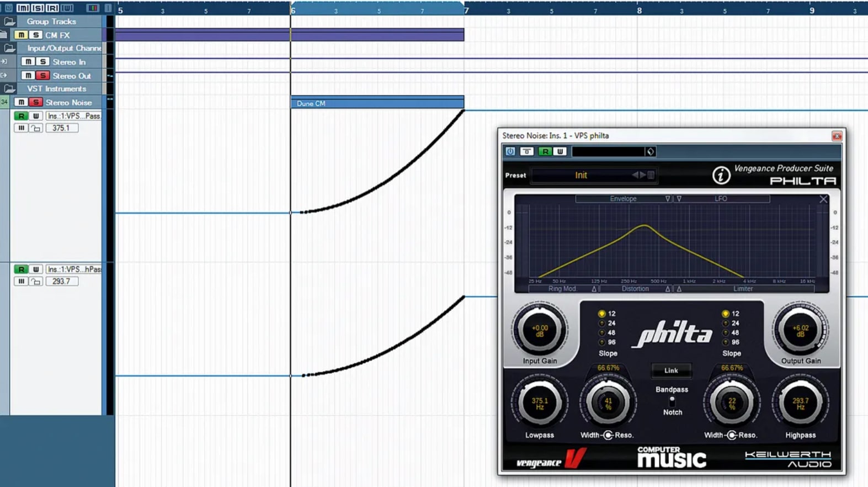Viewport: 868px width, 487px height.
Task: Open the plugin preset name field
Action: pyautogui.click(x=608, y=151)
